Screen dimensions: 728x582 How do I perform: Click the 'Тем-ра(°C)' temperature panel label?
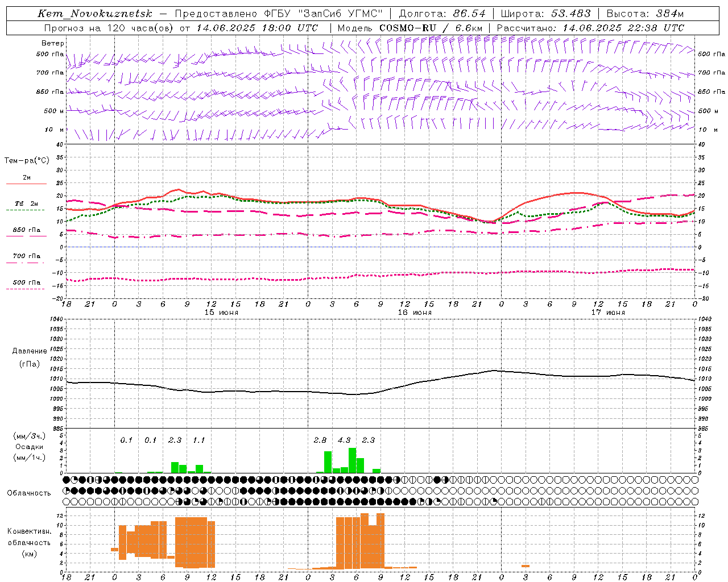point(27,161)
